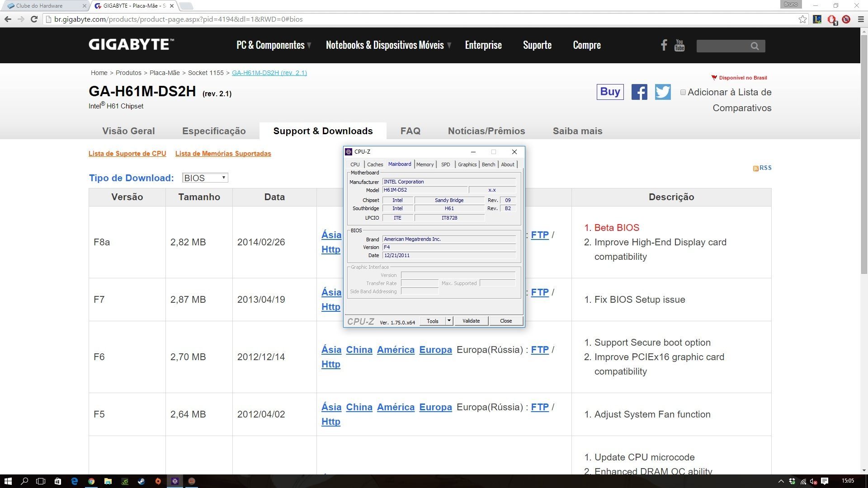This screenshot has height=488, width=868.
Task: Open Gigabyte YouTube channel icon in header
Action: pos(679,45)
